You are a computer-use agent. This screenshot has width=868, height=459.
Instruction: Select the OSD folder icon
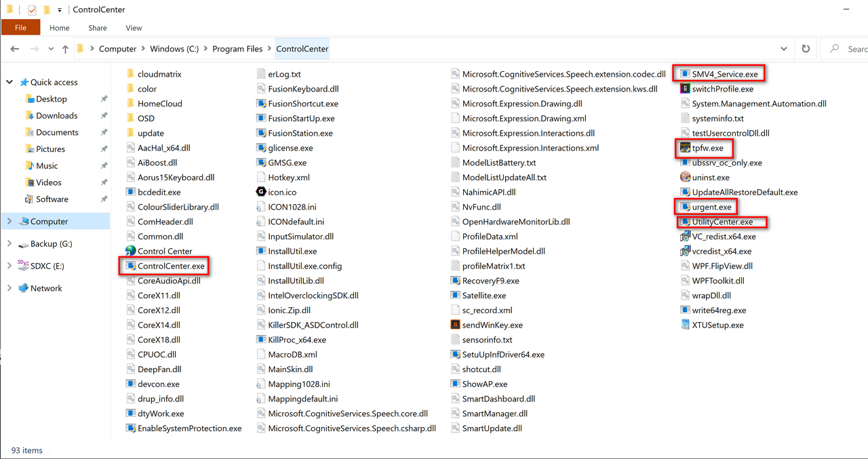pos(131,118)
